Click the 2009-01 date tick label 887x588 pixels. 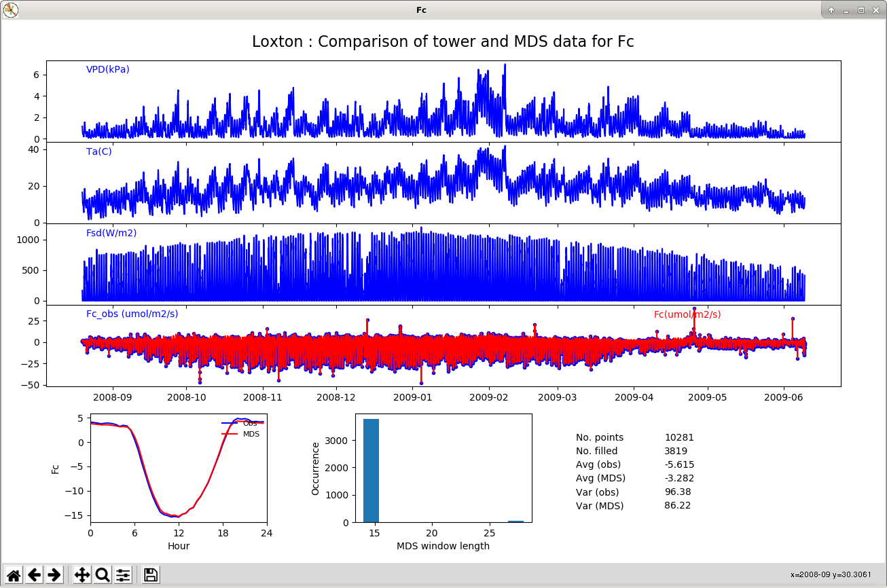(x=413, y=397)
